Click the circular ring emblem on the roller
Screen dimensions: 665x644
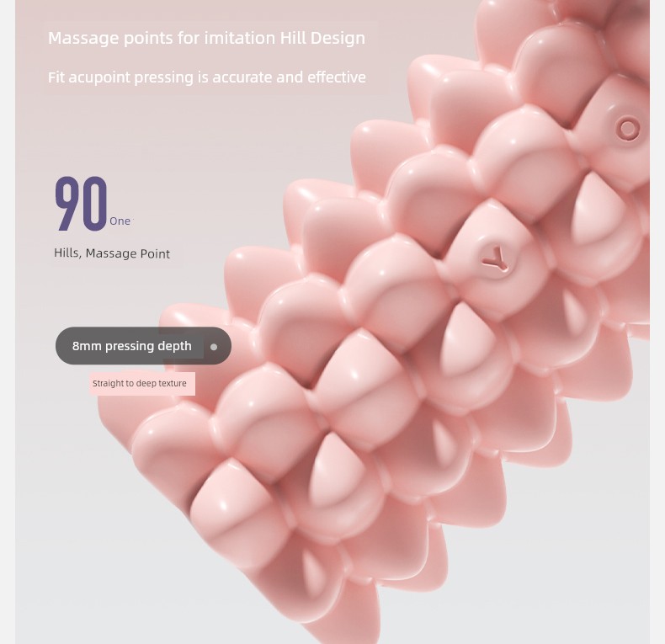627,128
